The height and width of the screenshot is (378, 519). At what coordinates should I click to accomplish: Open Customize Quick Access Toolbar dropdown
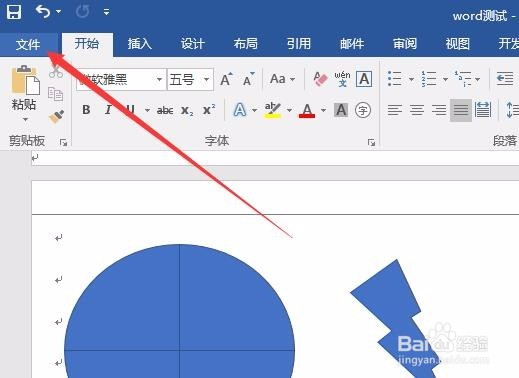click(x=106, y=12)
